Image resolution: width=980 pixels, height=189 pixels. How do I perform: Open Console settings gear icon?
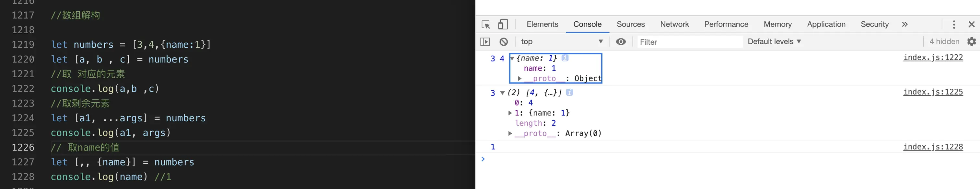click(971, 41)
